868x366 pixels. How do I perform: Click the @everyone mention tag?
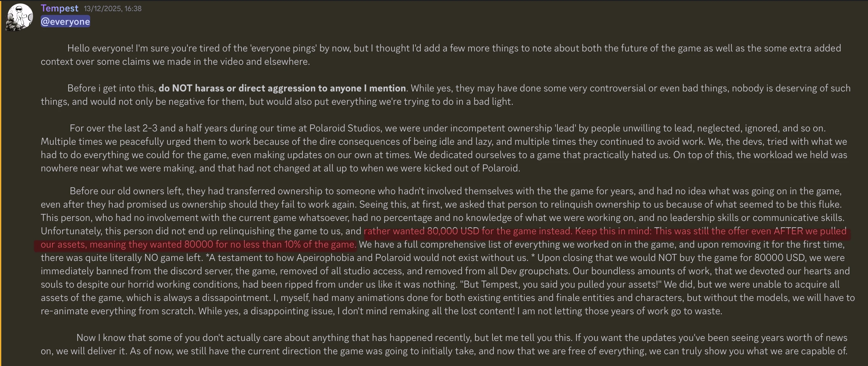[x=65, y=22]
